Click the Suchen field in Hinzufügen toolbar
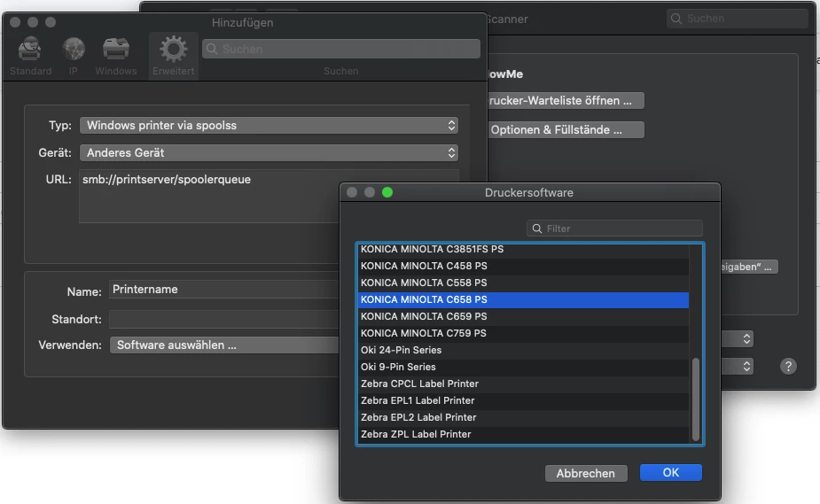Screen dimensions: 820x504 (341, 49)
